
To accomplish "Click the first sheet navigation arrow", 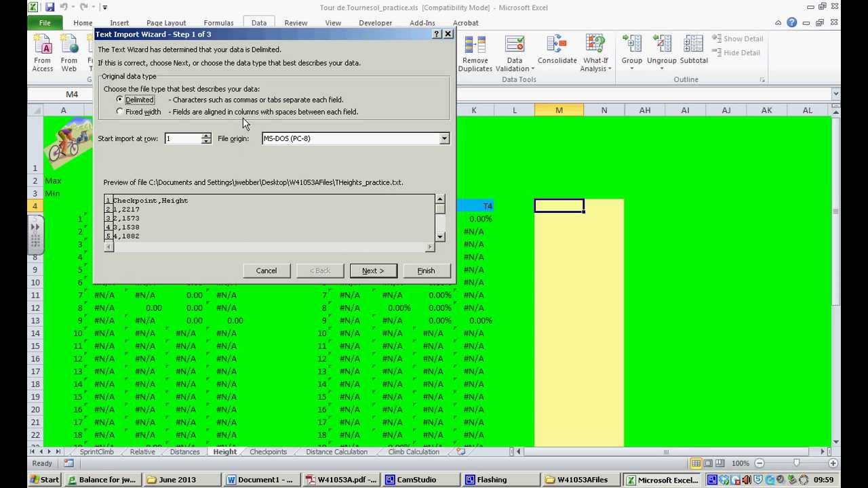I will coord(33,452).
